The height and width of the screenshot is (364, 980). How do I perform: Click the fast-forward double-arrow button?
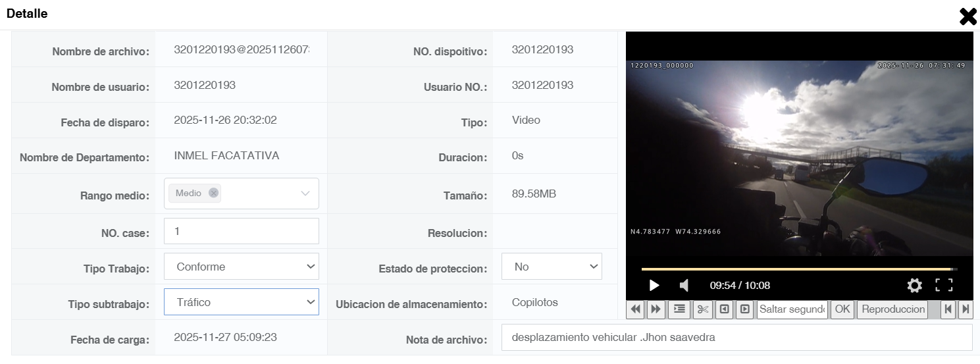click(656, 309)
